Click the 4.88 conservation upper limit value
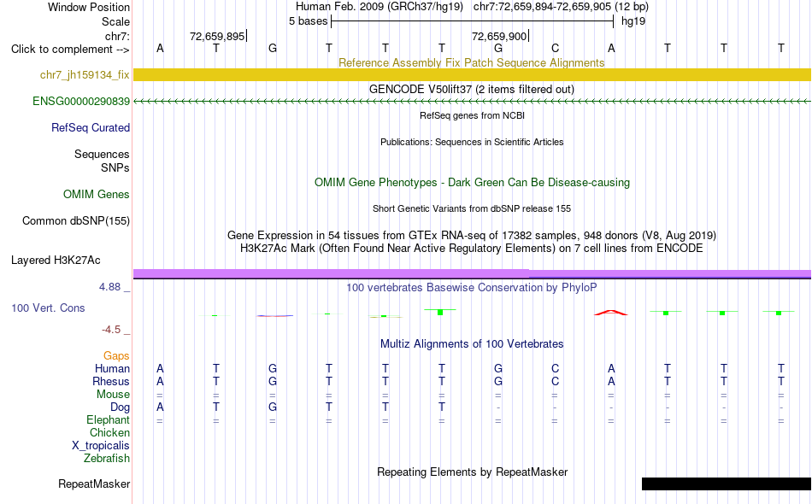This screenshot has width=812, height=504. coord(109,287)
